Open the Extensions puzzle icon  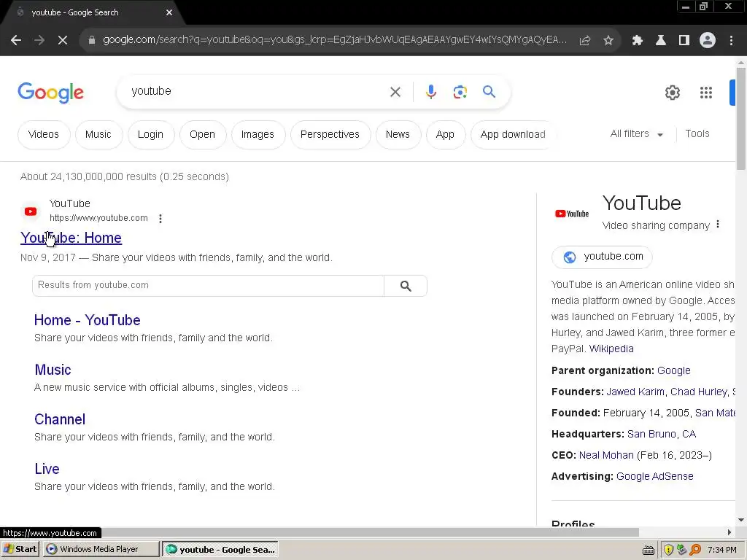click(x=638, y=41)
